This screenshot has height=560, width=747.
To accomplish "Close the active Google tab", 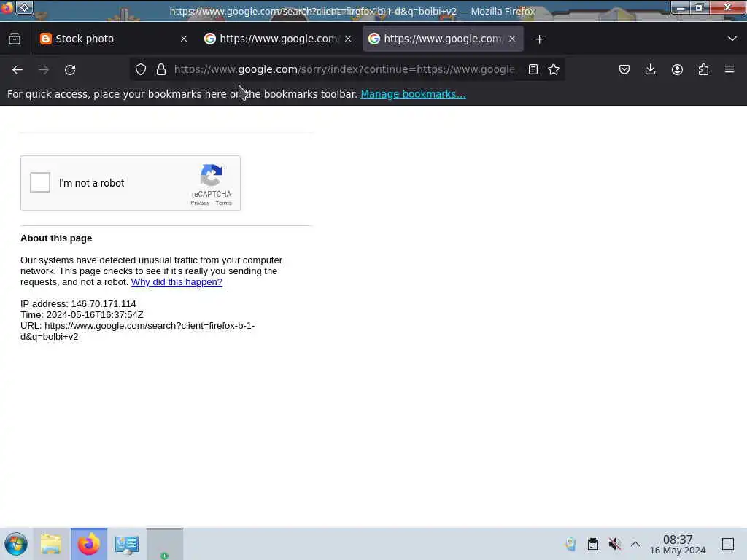I will coord(512,39).
